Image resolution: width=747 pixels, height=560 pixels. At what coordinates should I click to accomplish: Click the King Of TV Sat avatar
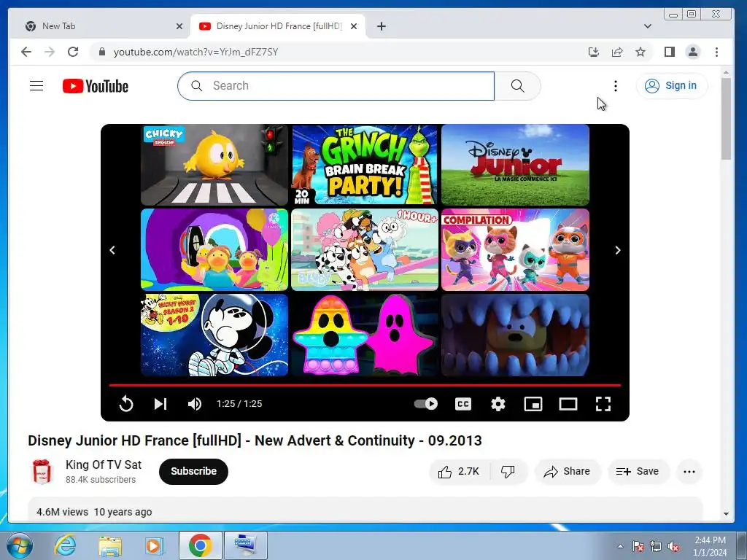[42, 472]
